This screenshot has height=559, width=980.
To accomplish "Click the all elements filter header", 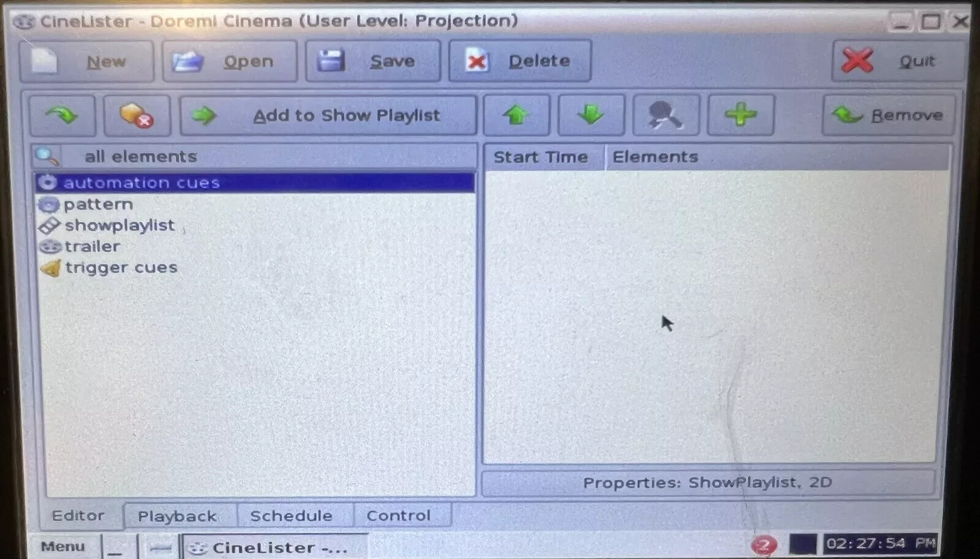I will tap(254, 156).
